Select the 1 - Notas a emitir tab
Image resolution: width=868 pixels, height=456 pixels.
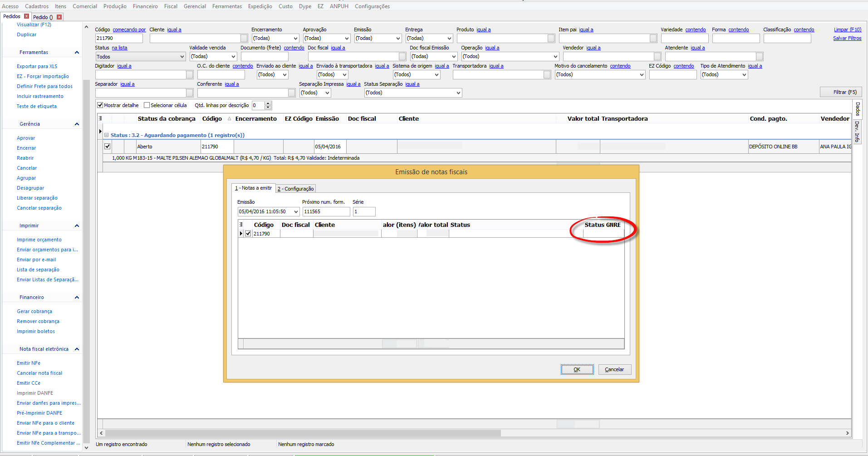point(253,188)
